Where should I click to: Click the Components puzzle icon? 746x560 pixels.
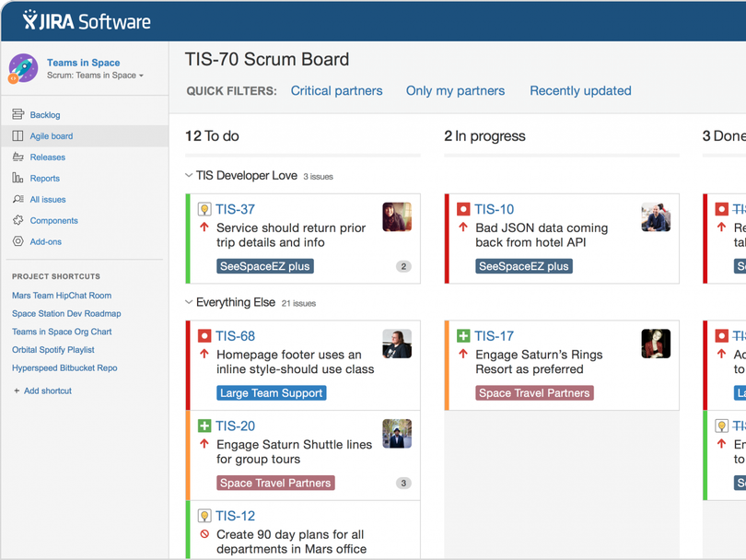17,221
